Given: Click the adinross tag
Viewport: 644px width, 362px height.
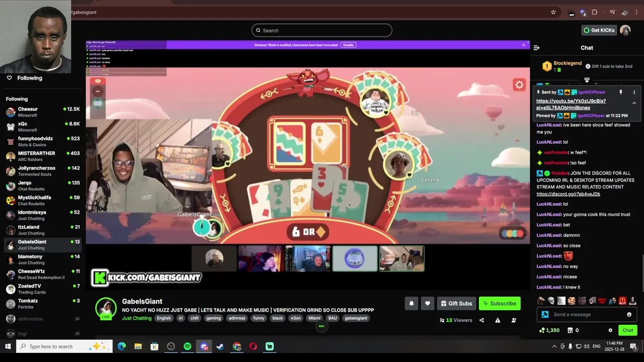Looking at the screenshot, I should pos(237,318).
